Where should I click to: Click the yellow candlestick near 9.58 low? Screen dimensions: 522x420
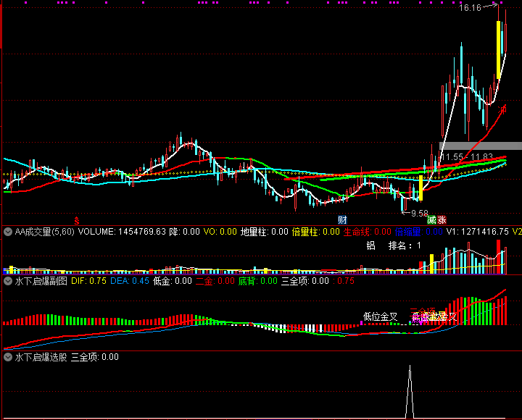pyautogui.click(x=420, y=188)
